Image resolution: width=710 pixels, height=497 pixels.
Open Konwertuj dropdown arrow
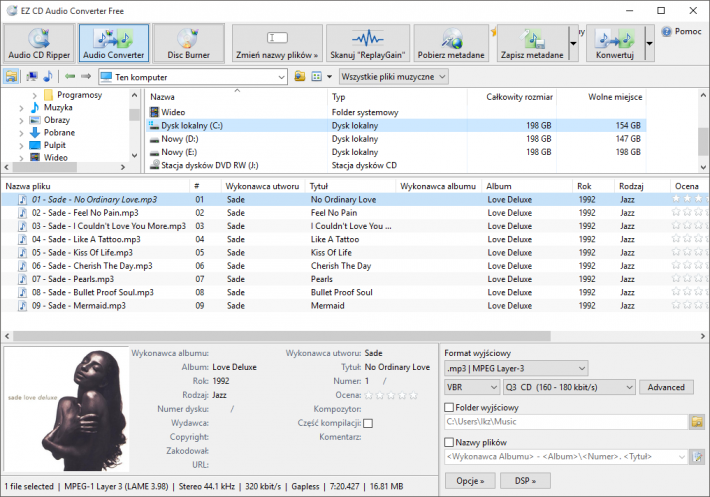click(x=649, y=43)
